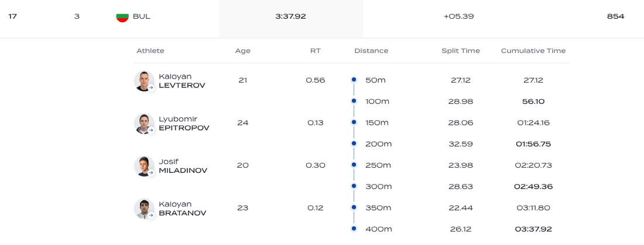
Task: Select Kaloyan Levterov's athlete photo
Action: [143, 80]
